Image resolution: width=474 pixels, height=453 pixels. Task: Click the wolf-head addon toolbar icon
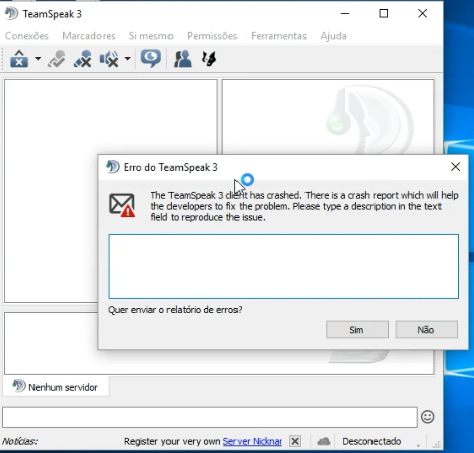(x=209, y=59)
